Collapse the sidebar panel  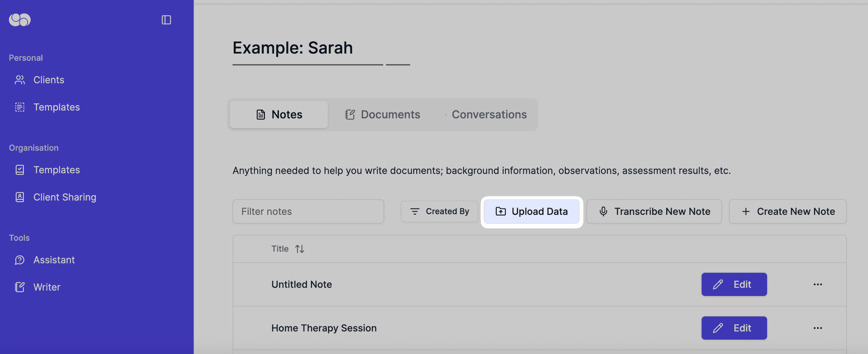click(166, 20)
